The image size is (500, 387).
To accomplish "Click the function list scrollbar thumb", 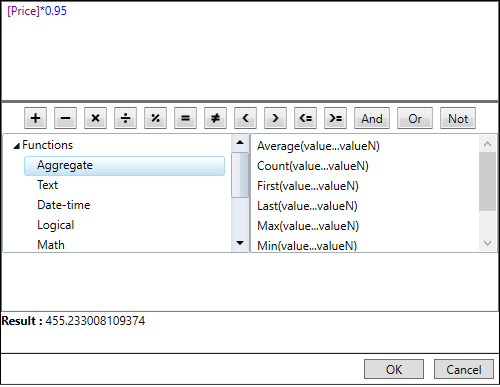I will click(487, 182).
